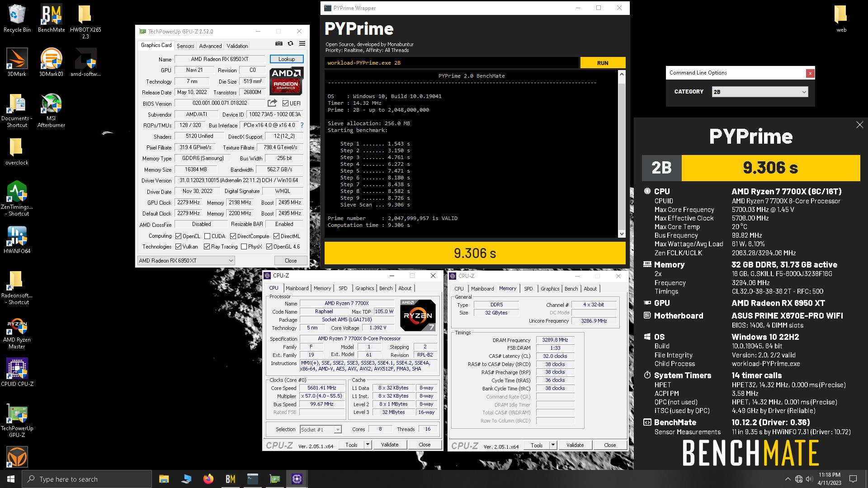Toggle the Vulkan checkbox
Viewport: 868px width, 488px height.
pos(179,247)
